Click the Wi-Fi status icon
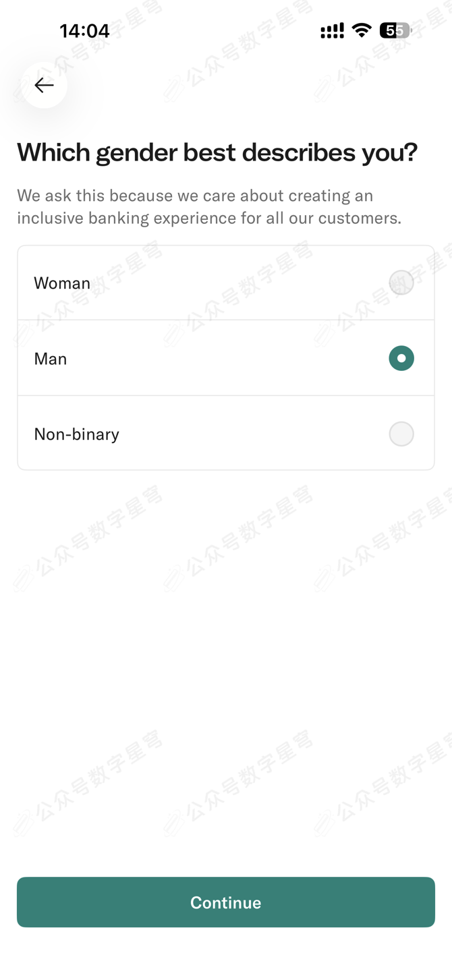 tap(362, 30)
